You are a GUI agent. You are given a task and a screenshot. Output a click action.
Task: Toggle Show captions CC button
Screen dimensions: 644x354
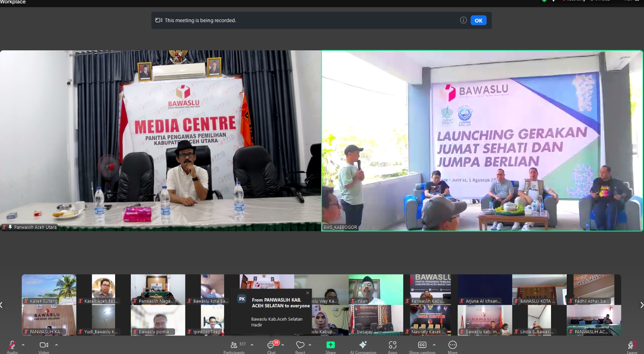(x=422, y=345)
